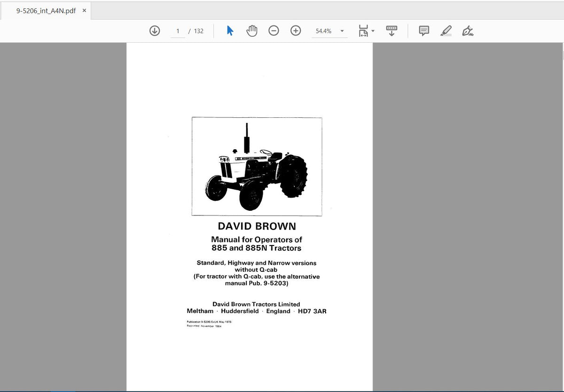Click 'Standard, Highway and Narrow versions' line
This screenshot has height=392, width=564.
257,263
